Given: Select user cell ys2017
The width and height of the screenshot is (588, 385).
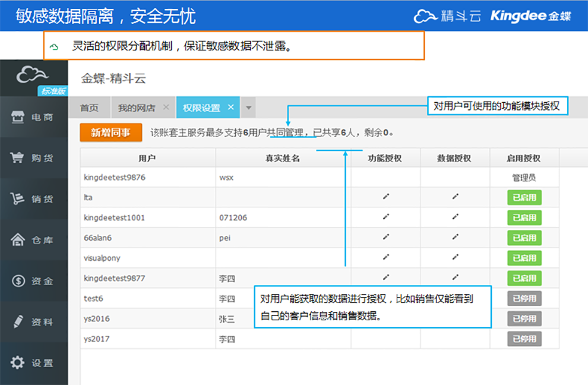Looking at the screenshot, I should (x=148, y=339).
